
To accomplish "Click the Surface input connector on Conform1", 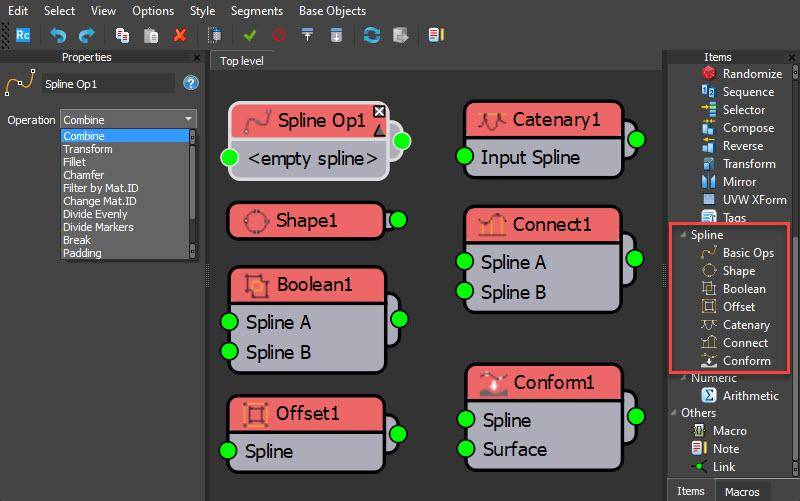I will (465, 449).
